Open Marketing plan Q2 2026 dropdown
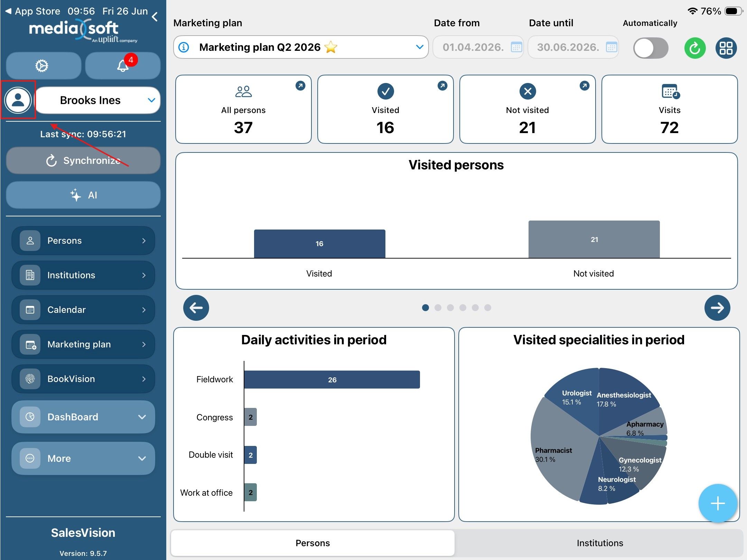The width and height of the screenshot is (747, 560). (x=301, y=47)
